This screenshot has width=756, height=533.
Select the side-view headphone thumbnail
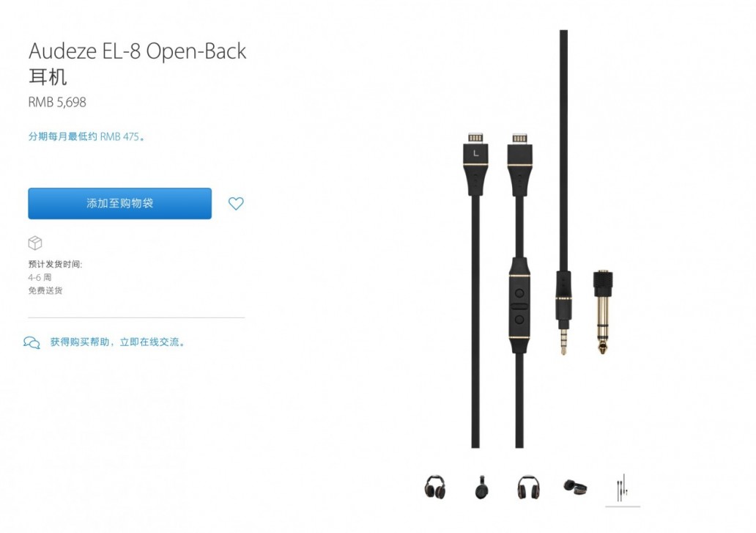point(481,487)
